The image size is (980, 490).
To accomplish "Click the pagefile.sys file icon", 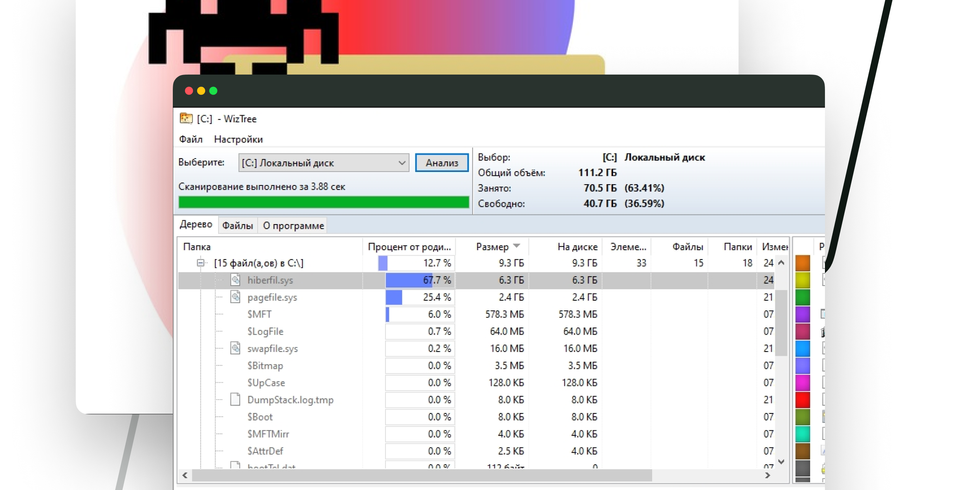I will (x=236, y=297).
